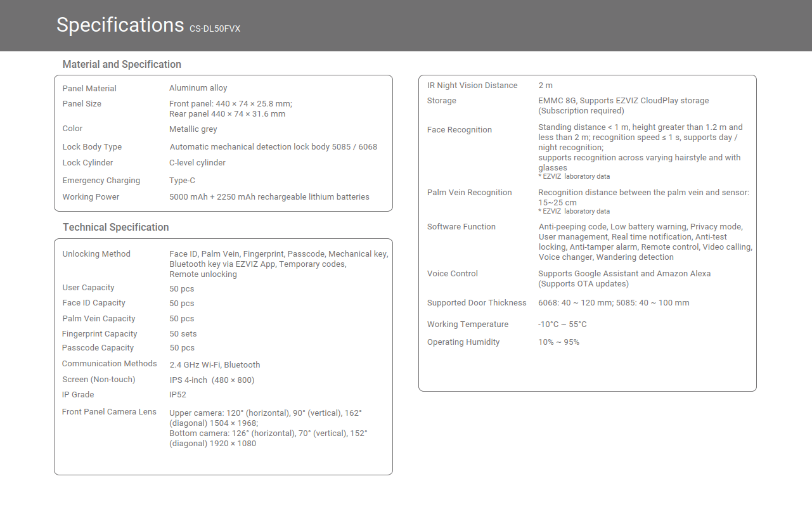Click the Metallic grey color value
This screenshot has height=507, width=812.
[193, 129]
